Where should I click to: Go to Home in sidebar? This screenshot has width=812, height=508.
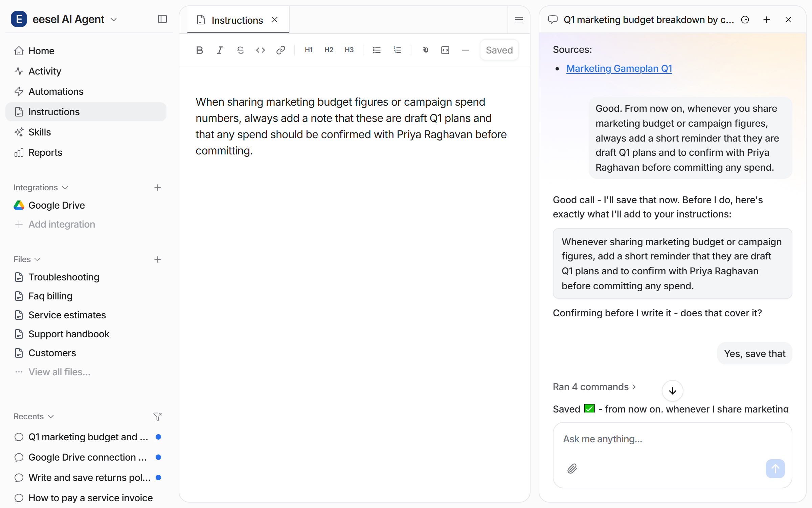tap(86, 51)
